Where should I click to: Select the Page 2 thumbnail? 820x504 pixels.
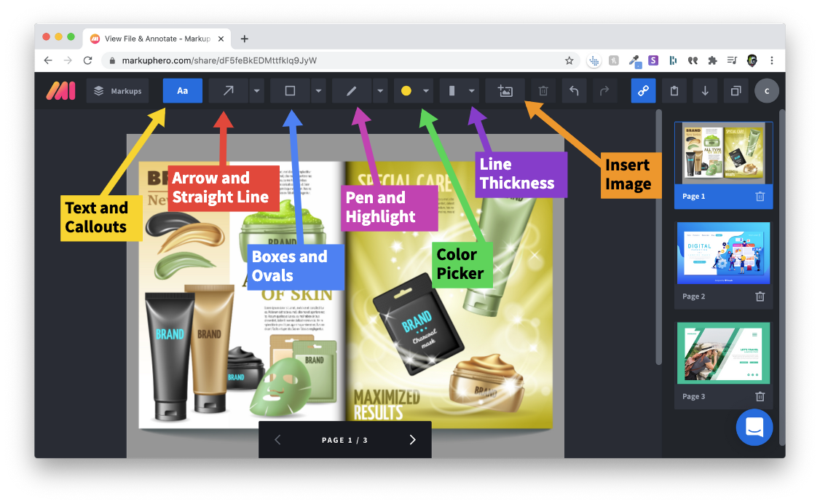723,253
